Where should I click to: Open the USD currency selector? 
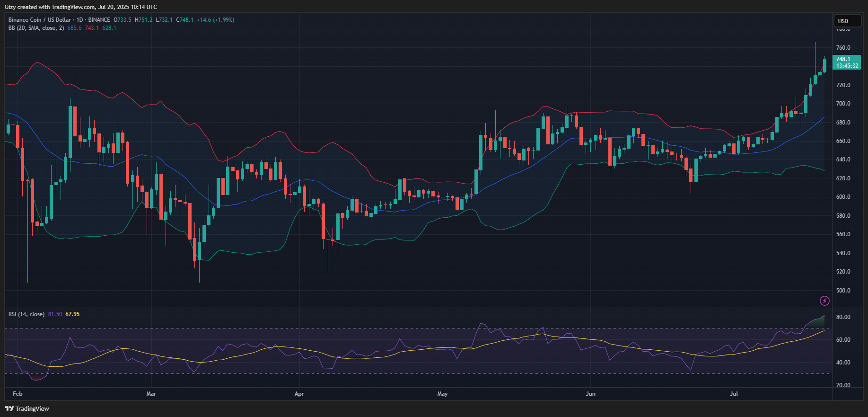pos(847,21)
